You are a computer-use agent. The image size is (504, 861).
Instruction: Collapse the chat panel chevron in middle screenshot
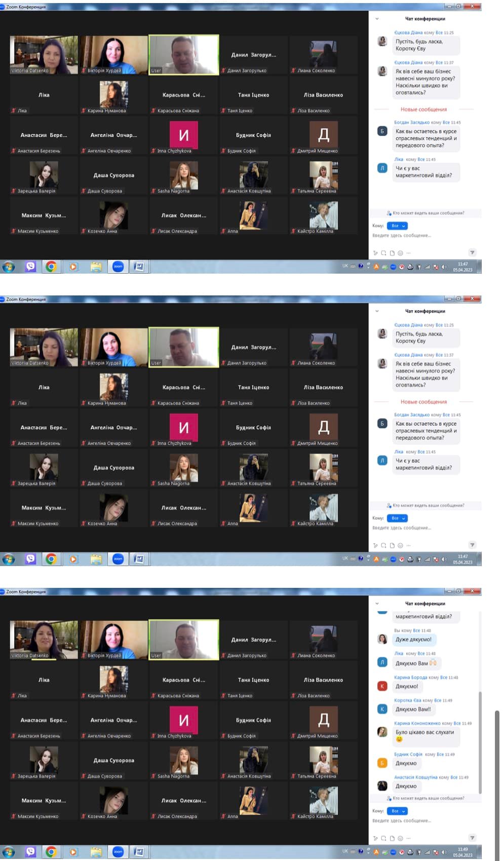[377, 311]
